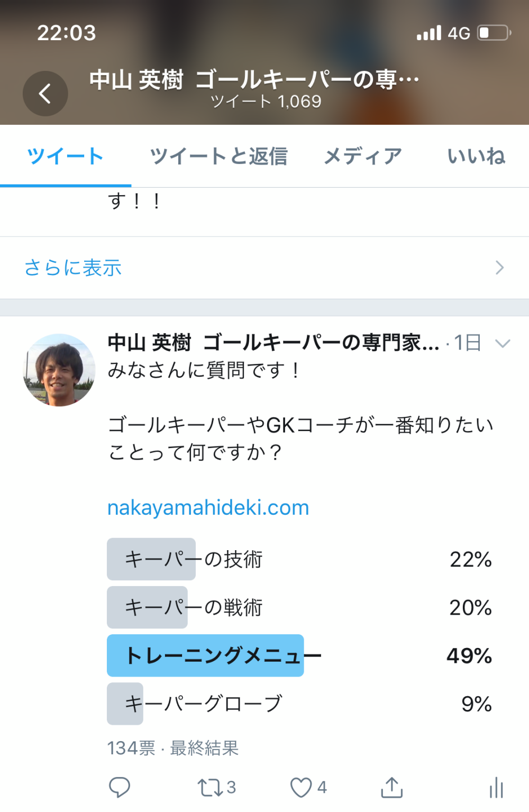The width and height of the screenshot is (529, 812).
Task: Select the ツイート tab
Action: coord(65,156)
